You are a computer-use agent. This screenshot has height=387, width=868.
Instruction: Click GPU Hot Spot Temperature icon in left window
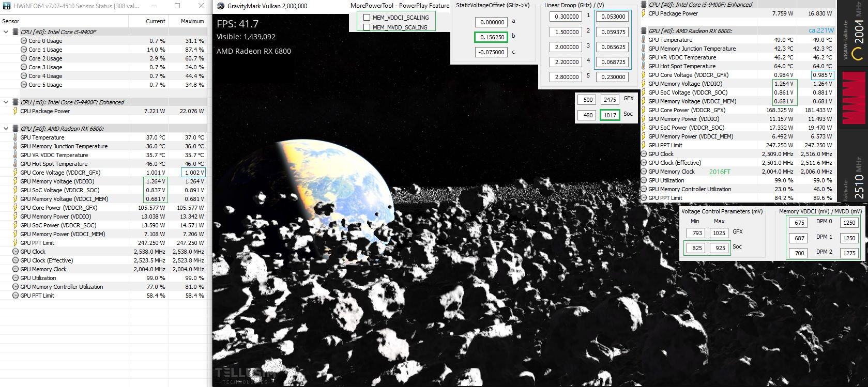16,164
